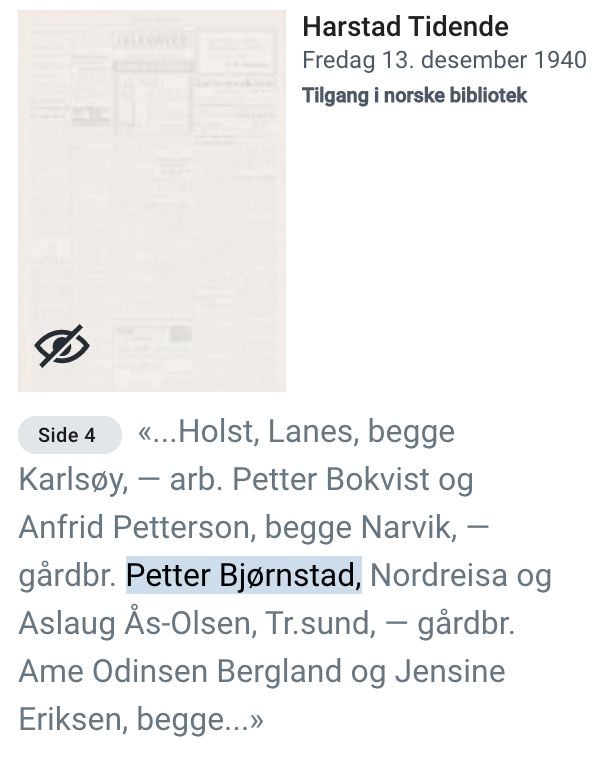Click the date Fredag 13. desember 1940
This screenshot has height=774, width=598.
pyautogui.click(x=444, y=60)
